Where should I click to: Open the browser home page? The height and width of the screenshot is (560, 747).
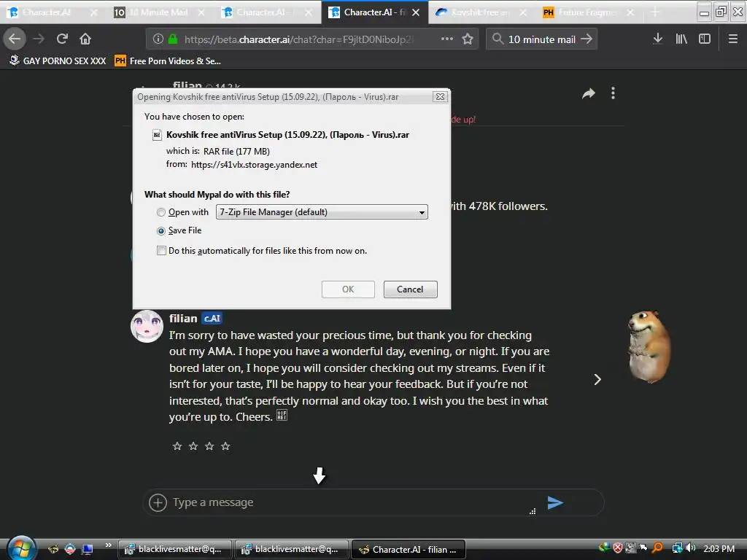click(85, 39)
